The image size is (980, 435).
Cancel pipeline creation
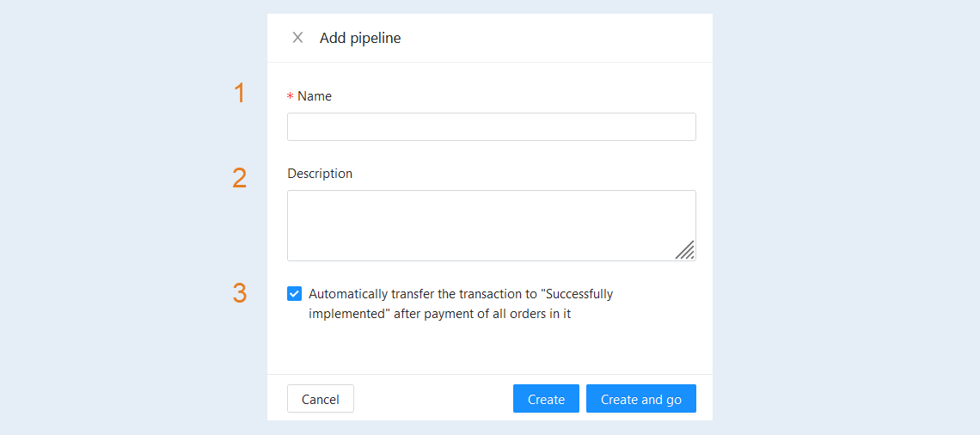321,399
